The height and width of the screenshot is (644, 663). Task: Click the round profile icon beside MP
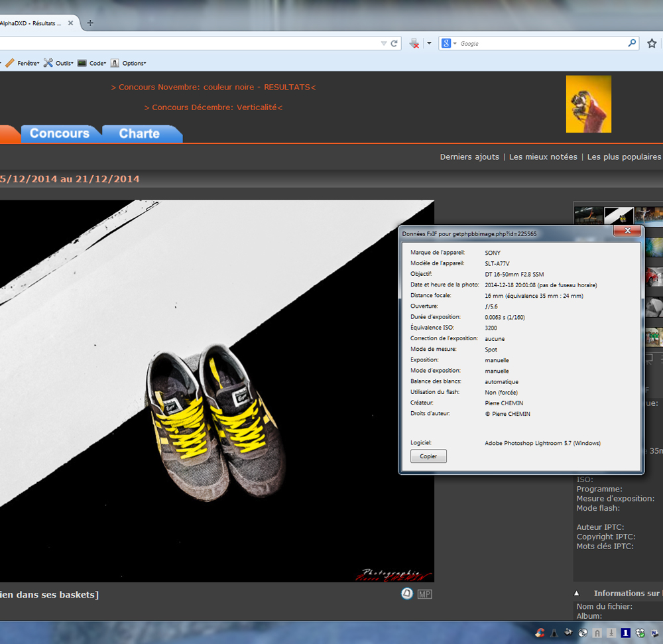tap(407, 594)
